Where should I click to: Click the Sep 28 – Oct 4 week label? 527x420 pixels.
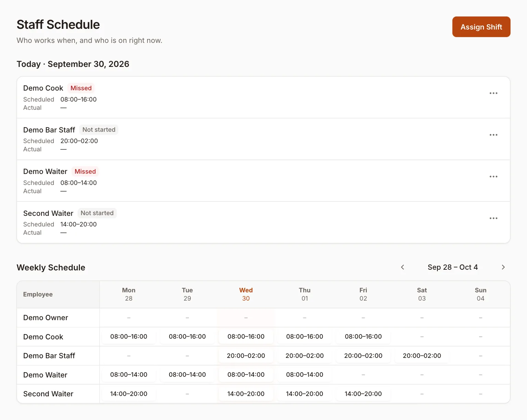click(x=453, y=267)
